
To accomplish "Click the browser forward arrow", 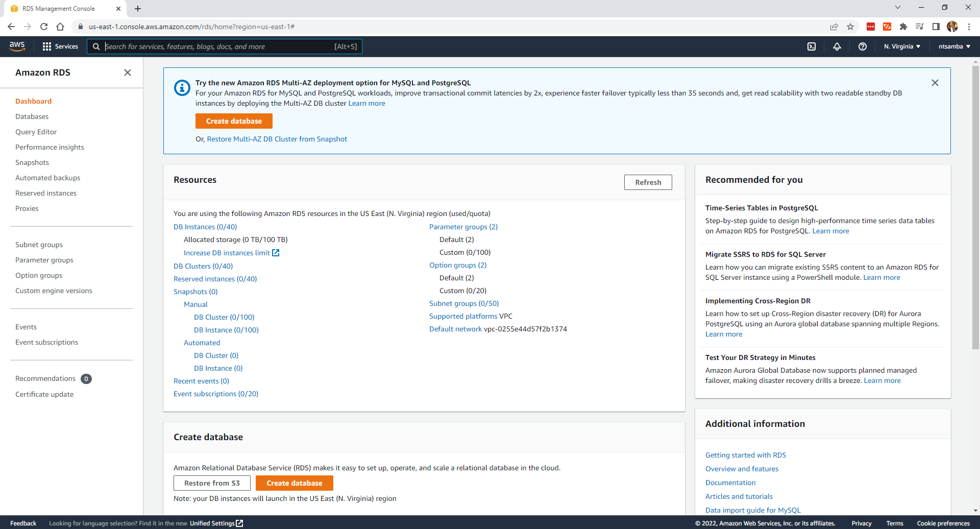I will pyautogui.click(x=28, y=27).
